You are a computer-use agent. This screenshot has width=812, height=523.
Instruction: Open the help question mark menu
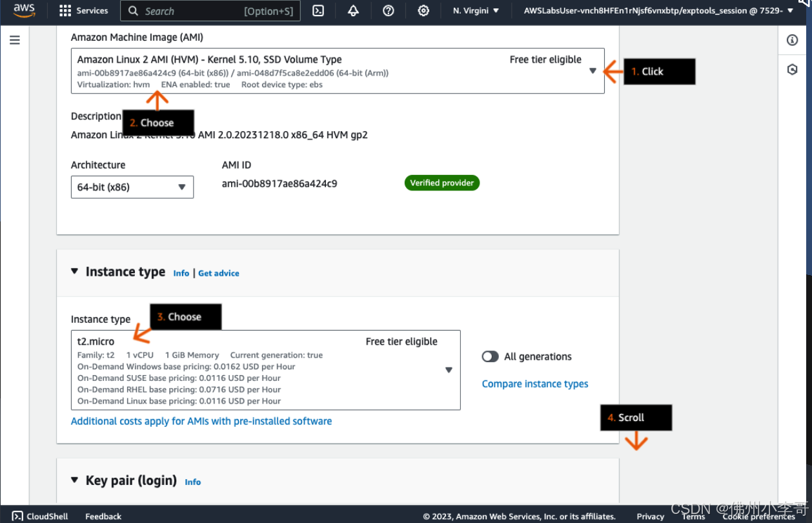389,10
